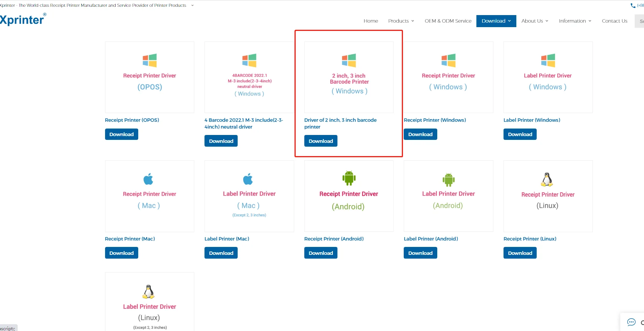Click the Apple icon on the Receipt Printer Mac card
This screenshot has width=644, height=331.
(x=148, y=179)
